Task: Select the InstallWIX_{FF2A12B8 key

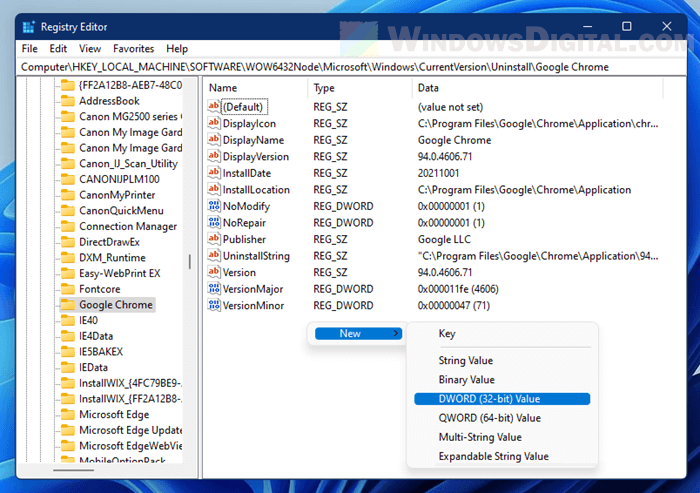Action: click(130, 399)
